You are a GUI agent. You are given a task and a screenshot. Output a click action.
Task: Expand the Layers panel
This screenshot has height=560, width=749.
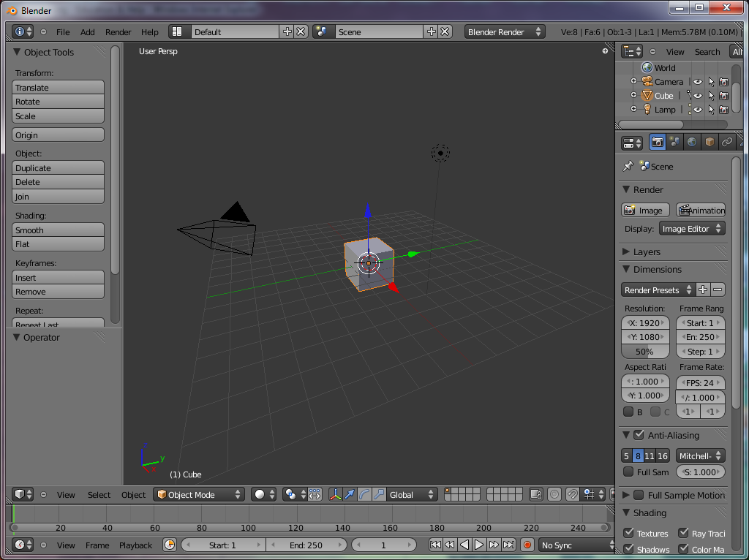(x=626, y=251)
